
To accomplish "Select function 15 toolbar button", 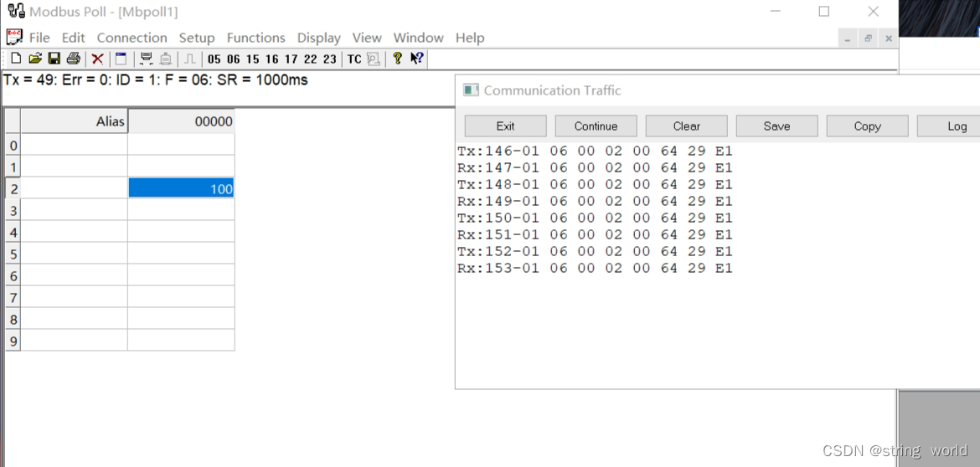I will [x=252, y=59].
